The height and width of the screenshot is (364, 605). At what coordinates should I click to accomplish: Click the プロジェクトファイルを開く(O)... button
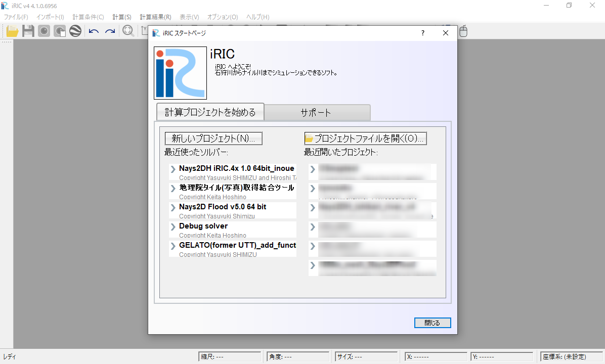click(365, 139)
